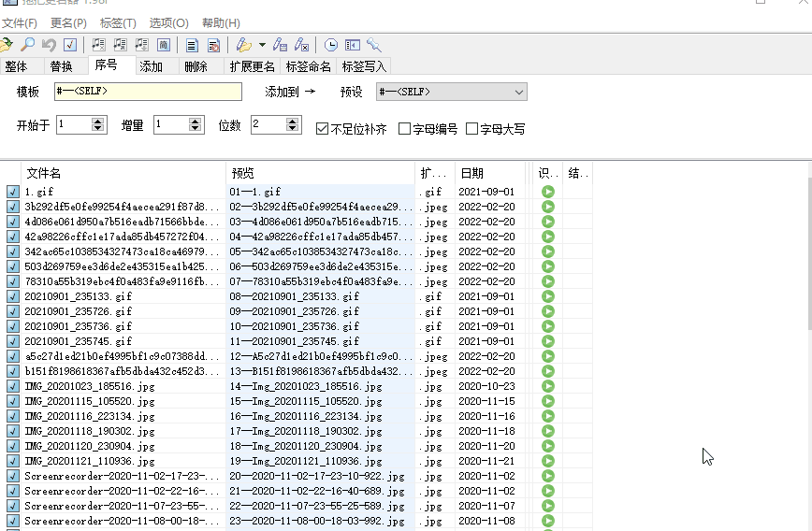
Task: Uncheck the checkbox for IMG_20201121_110936.jpg
Action: point(13,461)
